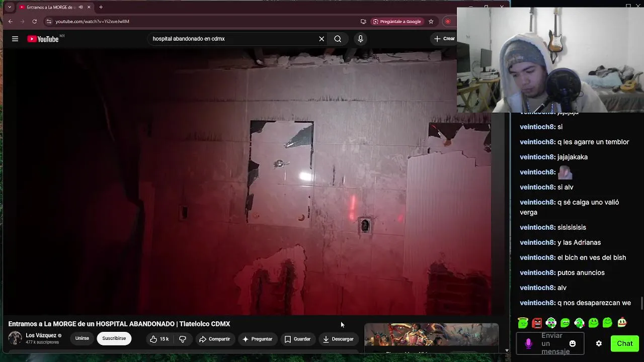
Task: Click chat message 'el bich en ves del bish'
Action: [x=592, y=257]
